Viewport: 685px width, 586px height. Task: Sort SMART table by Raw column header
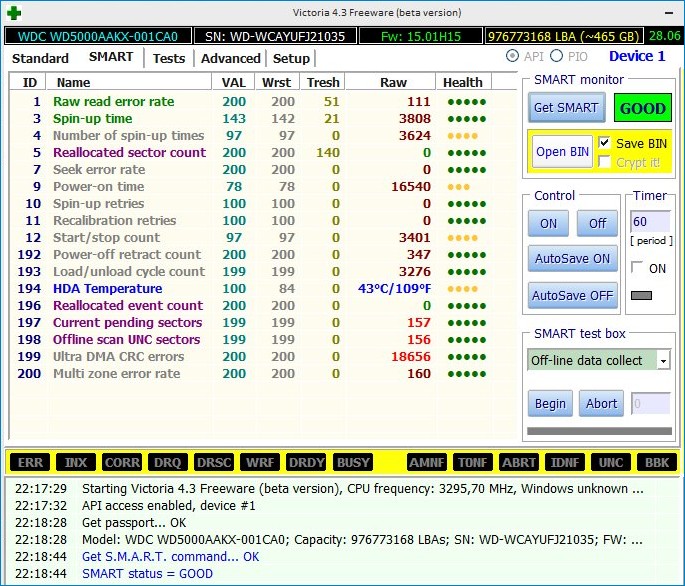(393, 82)
